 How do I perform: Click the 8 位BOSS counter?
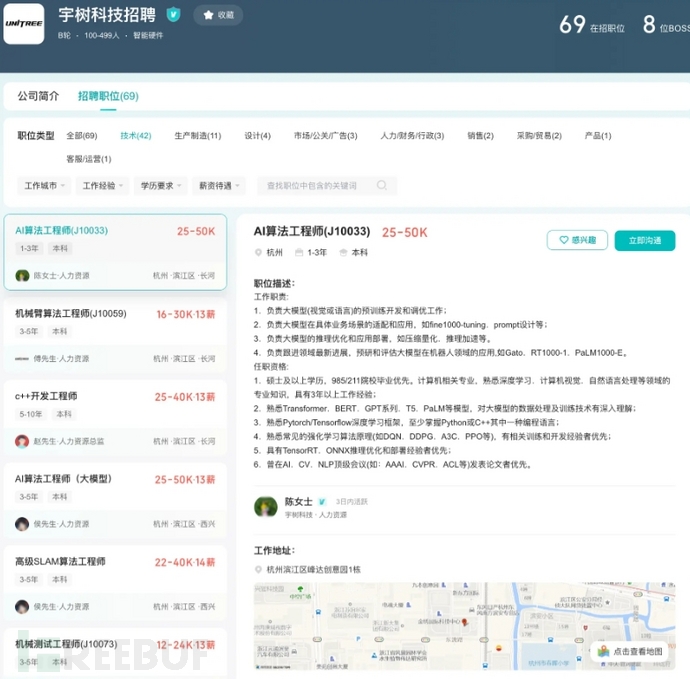point(666,25)
